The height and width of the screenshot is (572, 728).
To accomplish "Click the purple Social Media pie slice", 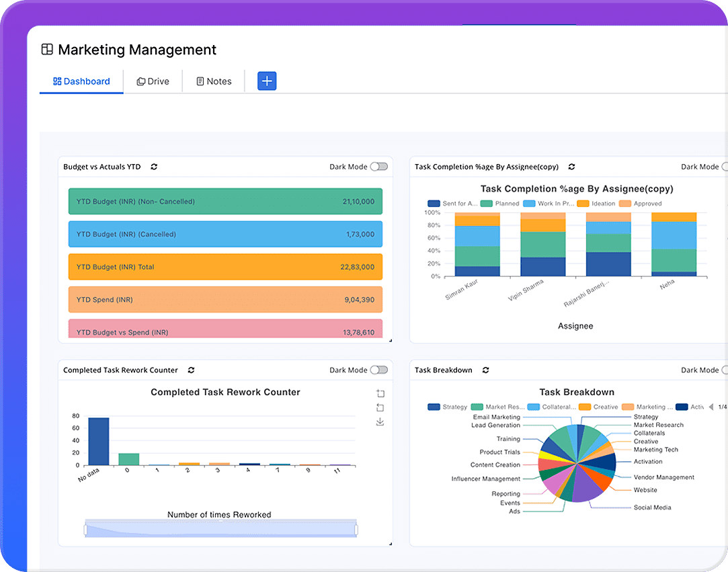I will [586, 487].
